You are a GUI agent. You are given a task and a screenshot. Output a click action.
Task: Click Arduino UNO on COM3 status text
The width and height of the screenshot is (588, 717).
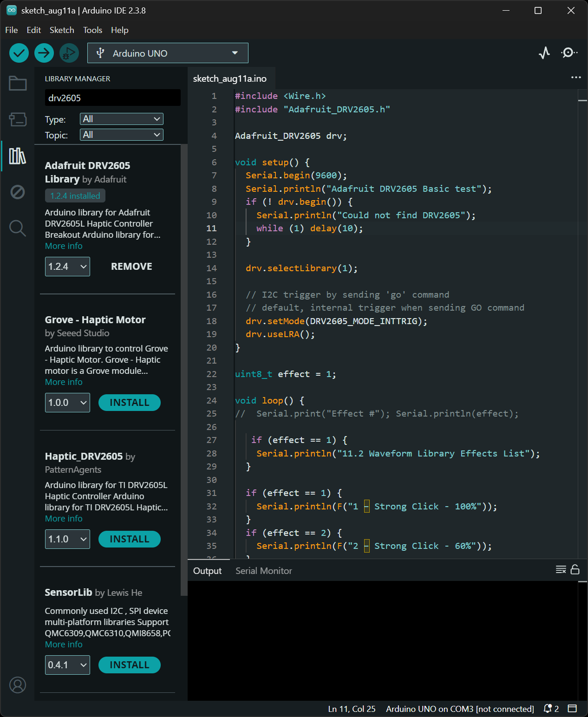click(x=460, y=709)
